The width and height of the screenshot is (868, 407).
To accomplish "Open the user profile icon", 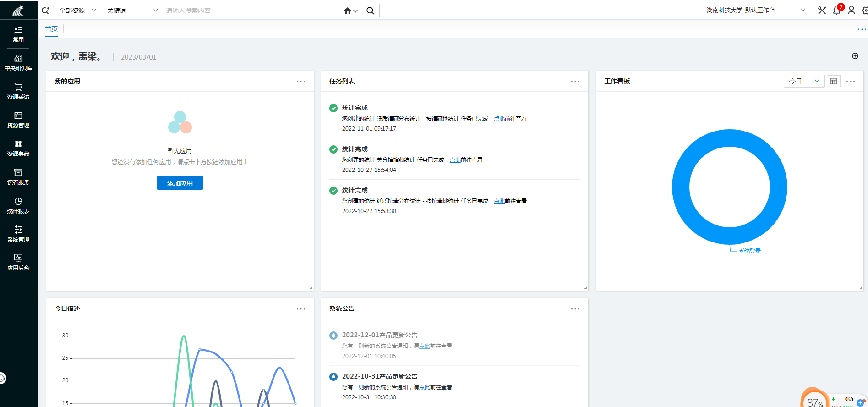I will pos(852,11).
